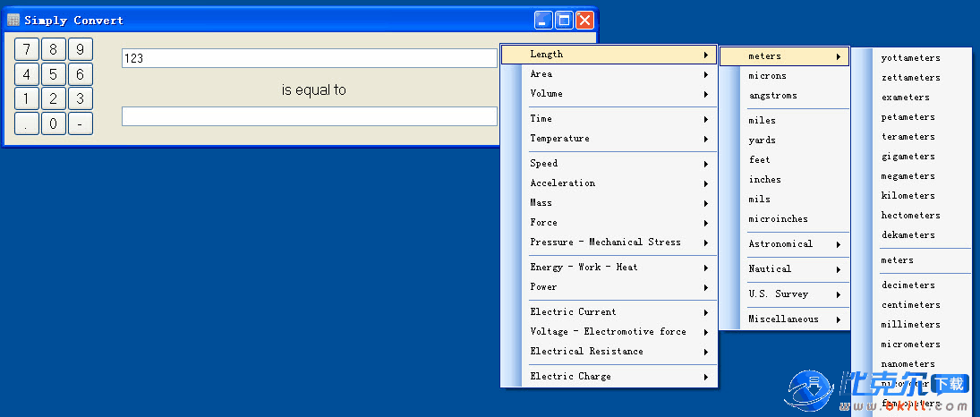This screenshot has height=417, width=980.
Task: Choose centimeters in the units submenu
Action: [910, 305]
